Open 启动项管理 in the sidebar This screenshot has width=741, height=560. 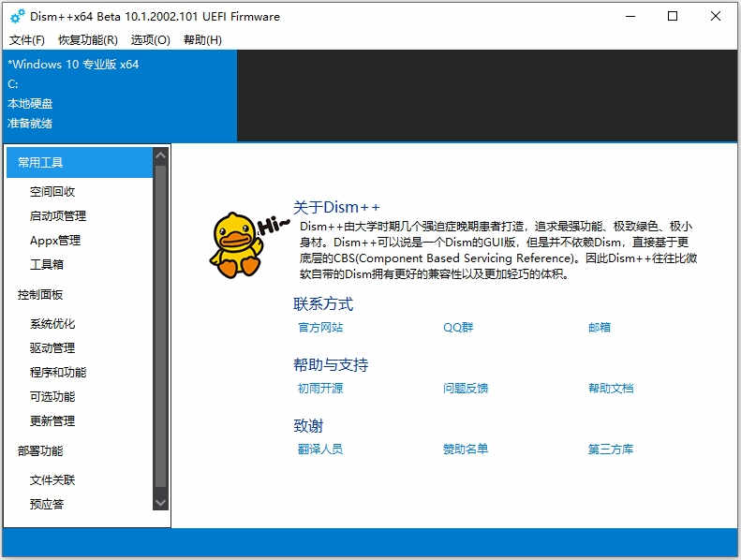58,216
